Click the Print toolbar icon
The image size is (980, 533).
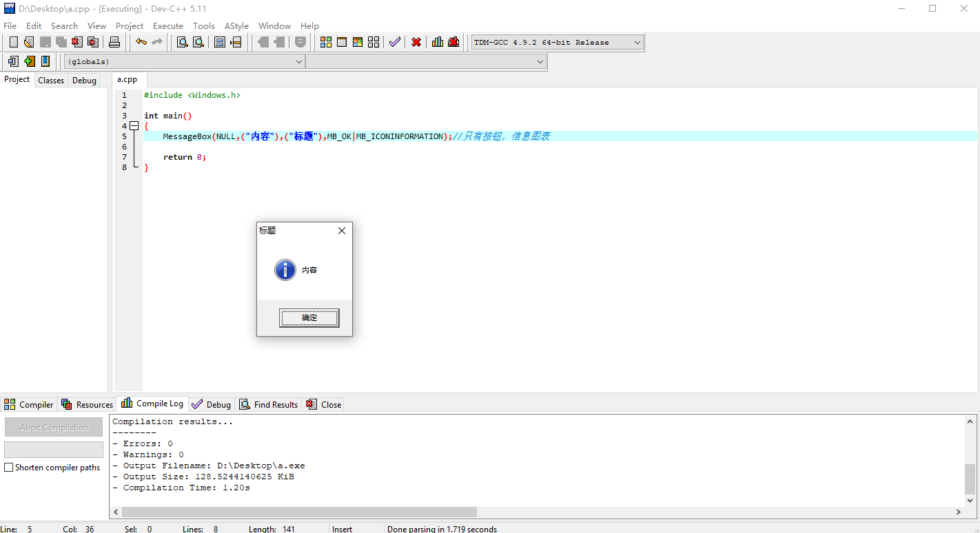[x=114, y=42]
